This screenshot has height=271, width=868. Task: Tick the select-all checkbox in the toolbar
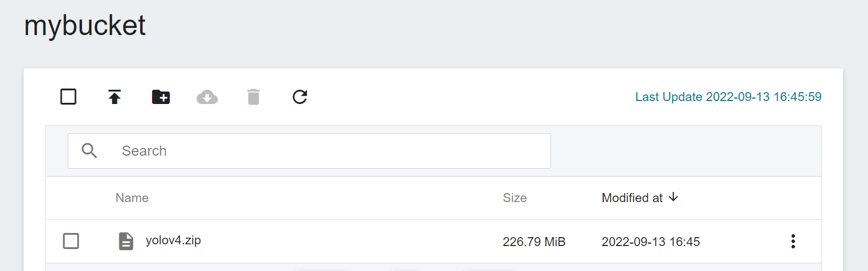[x=68, y=96]
